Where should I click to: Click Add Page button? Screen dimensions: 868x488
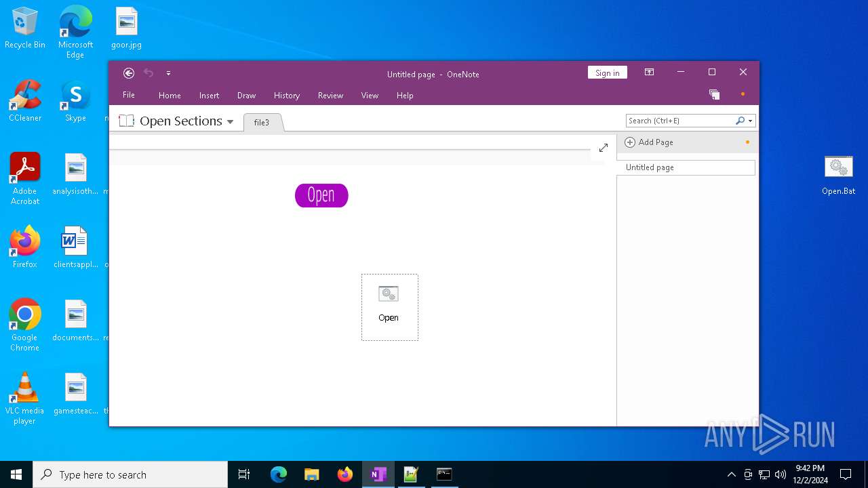click(x=649, y=142)
